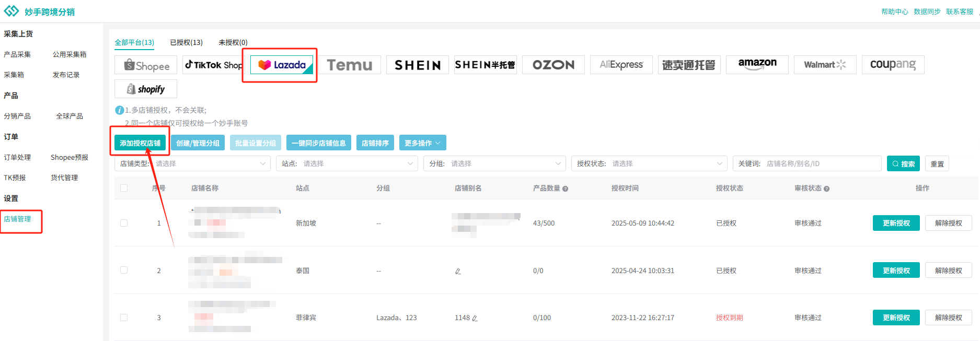Select the Walmart platform logo
The height and width of the screenshot is (341, 980).
(825, 65)
